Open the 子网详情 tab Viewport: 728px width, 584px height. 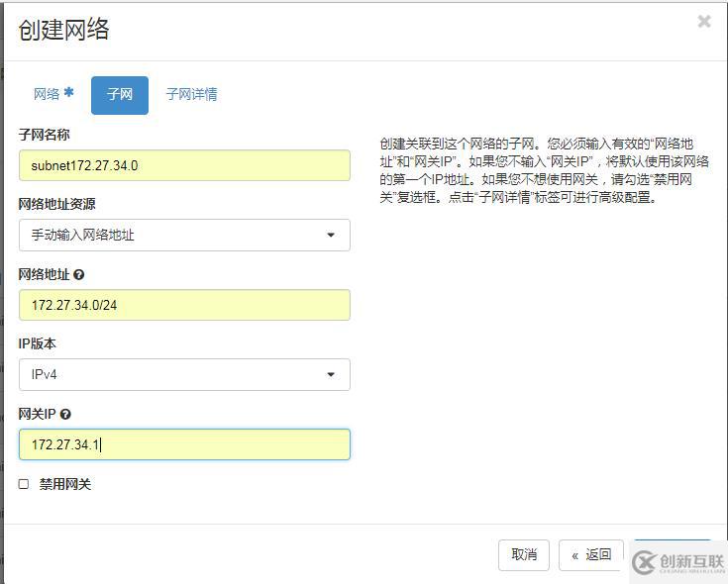click(192, 95)
